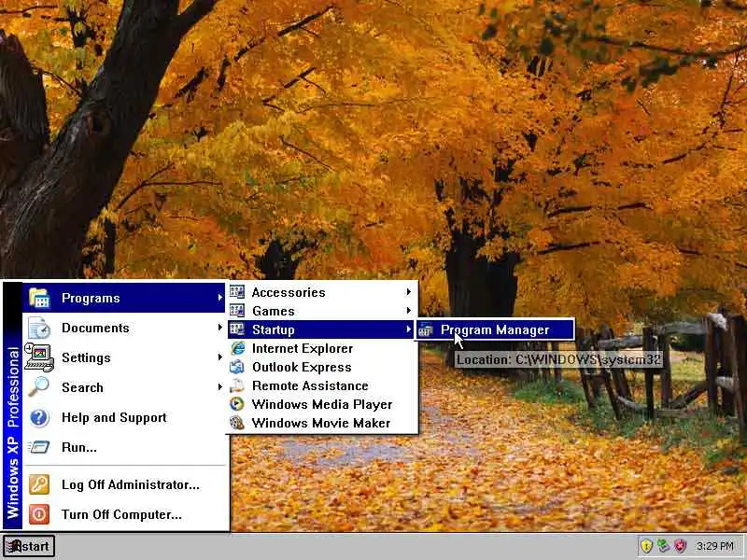Screen dimensions: 747x560
Task: Launch Outlook Express from Programs
Action: click(x=321, y=367)
